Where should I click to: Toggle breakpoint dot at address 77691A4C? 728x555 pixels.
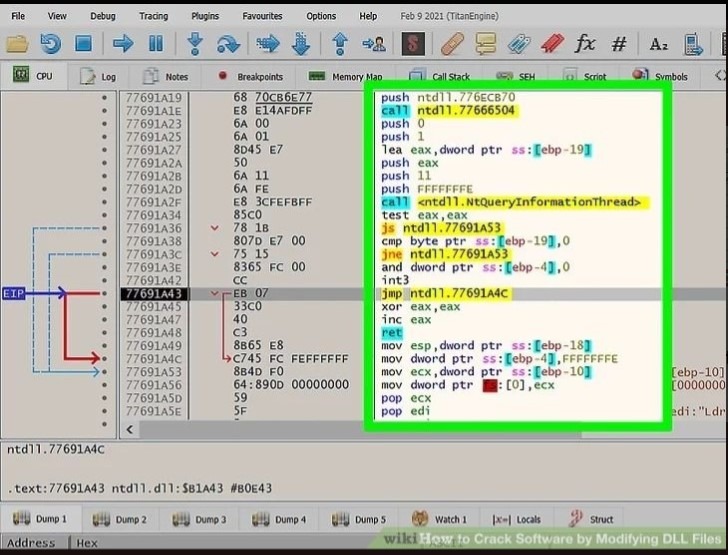coord(103,358)
